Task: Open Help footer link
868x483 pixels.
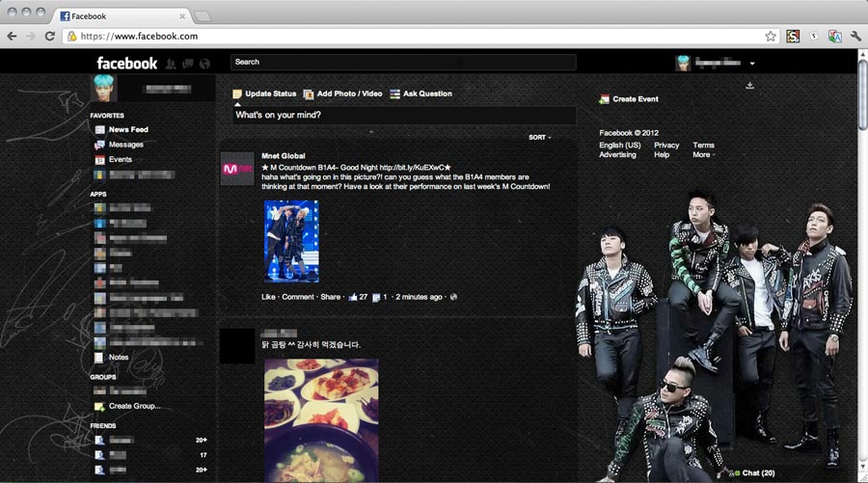Action: click(662, 155)
